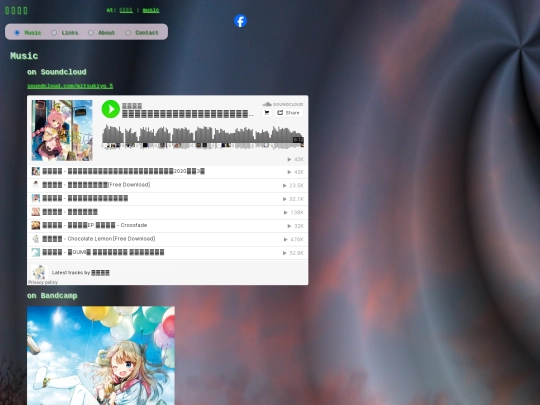Image resolution: width=540 pixels, height=405 pixels.
Task: Click the shopping cart buy icon
Action: tap(267, 113)
